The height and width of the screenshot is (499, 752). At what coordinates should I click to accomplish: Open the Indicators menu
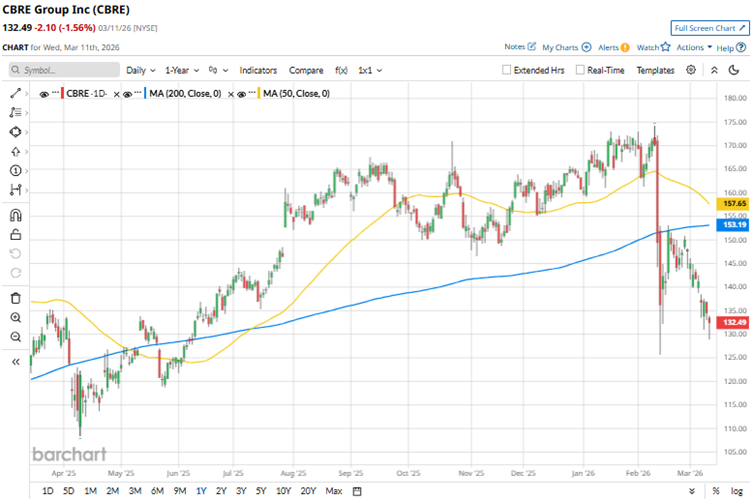pos(259,71)
